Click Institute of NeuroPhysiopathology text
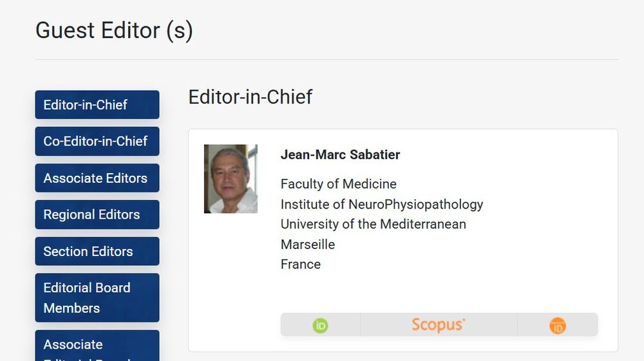 click(381, 205)
